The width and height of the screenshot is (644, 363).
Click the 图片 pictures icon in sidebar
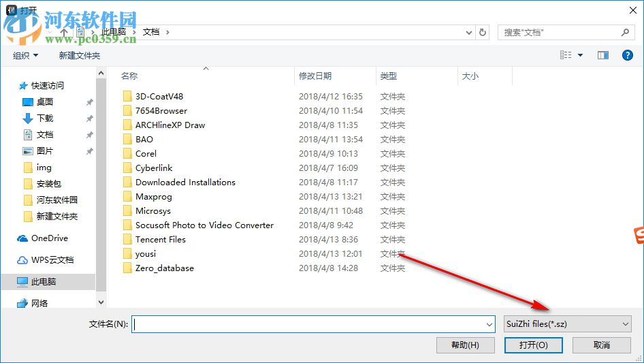[27, 151]
